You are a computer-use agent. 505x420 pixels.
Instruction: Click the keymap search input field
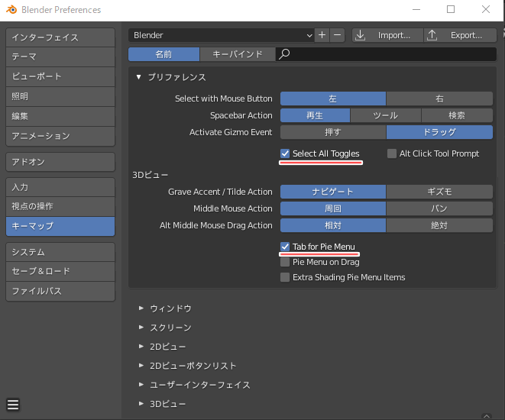(390, 54)
